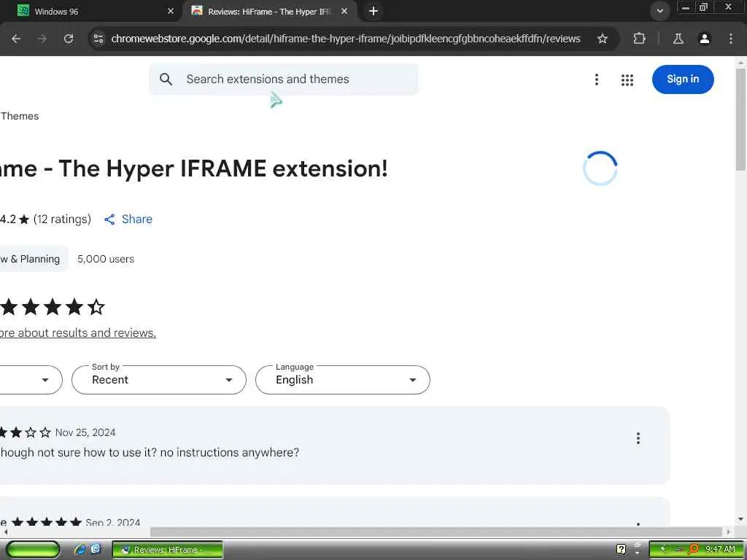The width and height of the screenshot is (747, 560).
Task: Go back to the previous page
Action: click(x=16, y=39)
